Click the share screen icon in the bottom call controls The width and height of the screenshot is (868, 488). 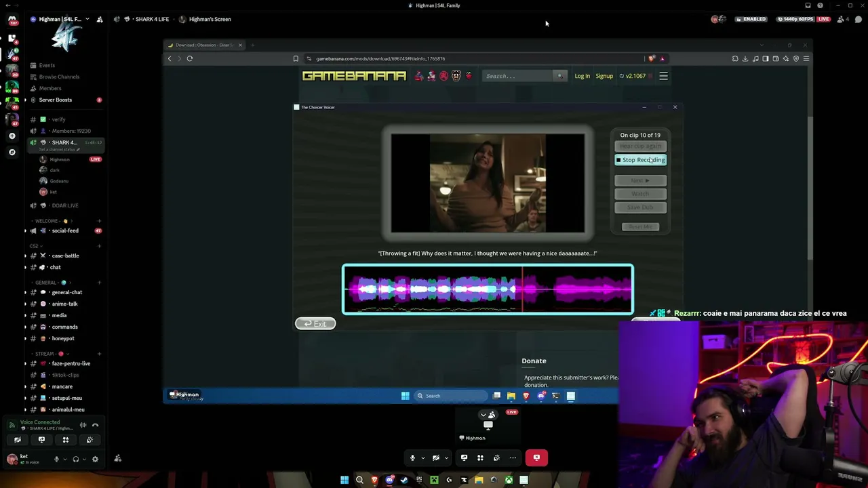pyautogui.click(x=464, y=457)
